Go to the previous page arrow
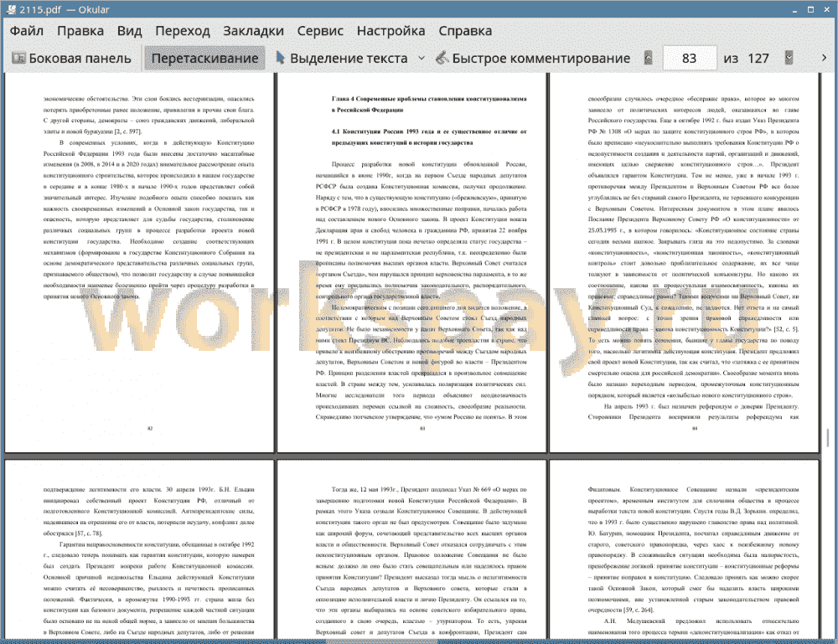Viewport: 838px width, 644px height. tap(649, 58)
